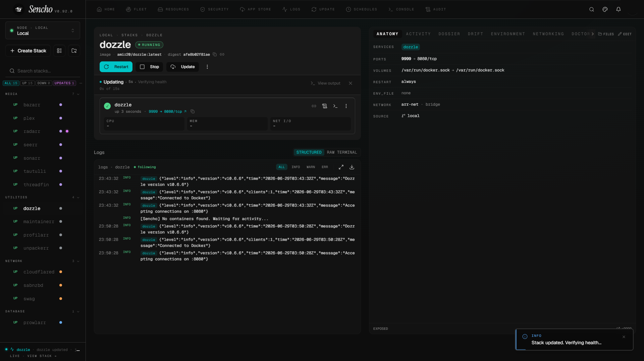Open the Node Local selector
This screenshot has width=644, height=361.
(x=43, y=31)
